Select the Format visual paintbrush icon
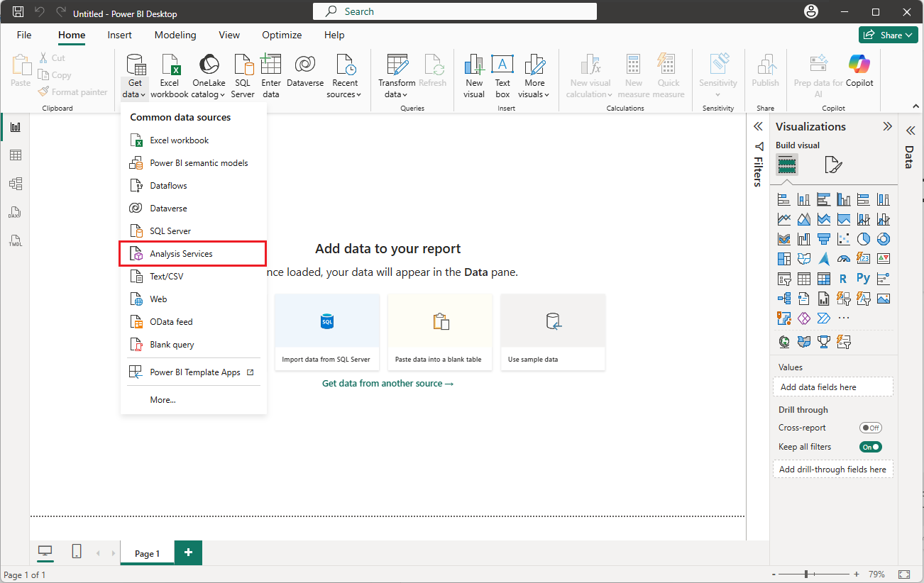Screen dimensions: 924x583 pos(833,165)
